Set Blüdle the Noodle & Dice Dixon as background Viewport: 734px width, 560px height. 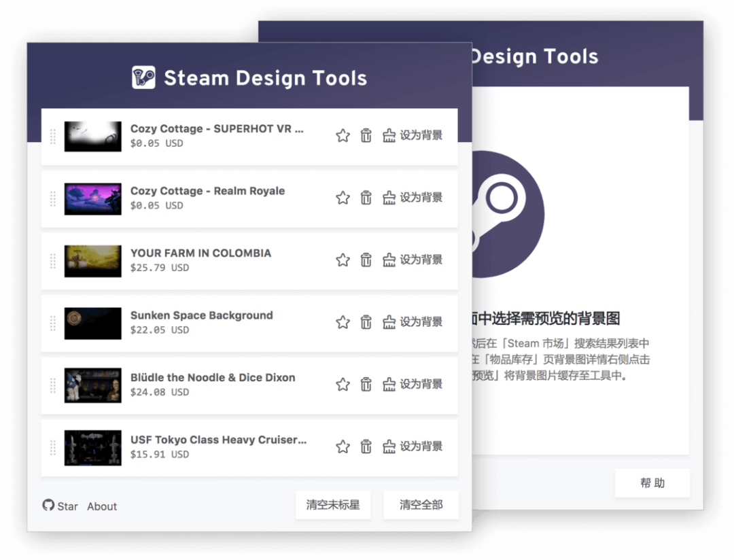click(413, 385)
